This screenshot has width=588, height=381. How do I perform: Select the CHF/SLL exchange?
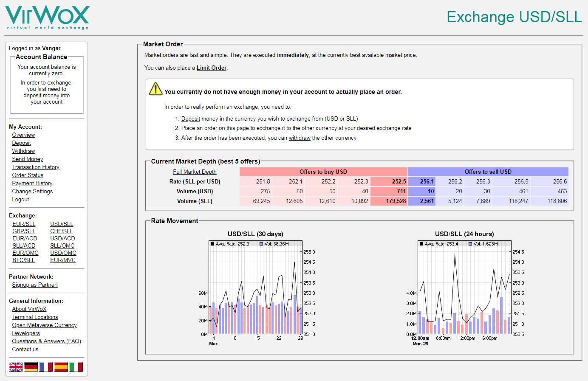[62, 231]
